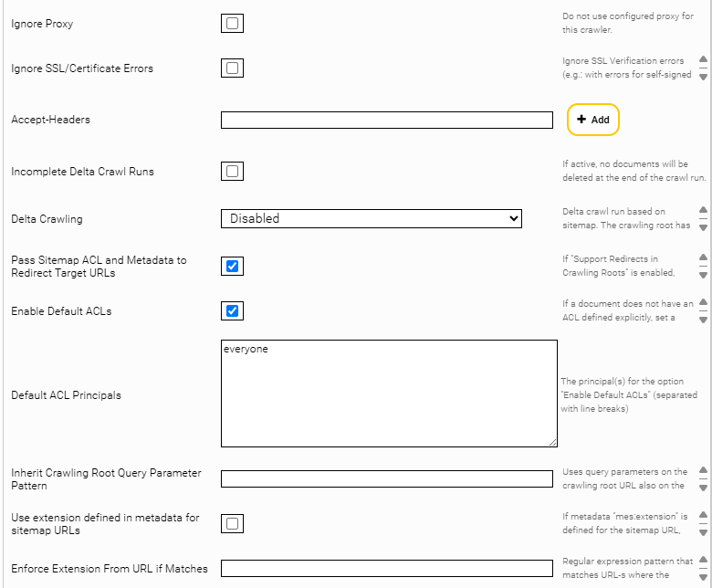Tick Ignore SSL/Certificate Errors checkbox
The width and height of the screenshot is (712, 588).
[232, 68]
